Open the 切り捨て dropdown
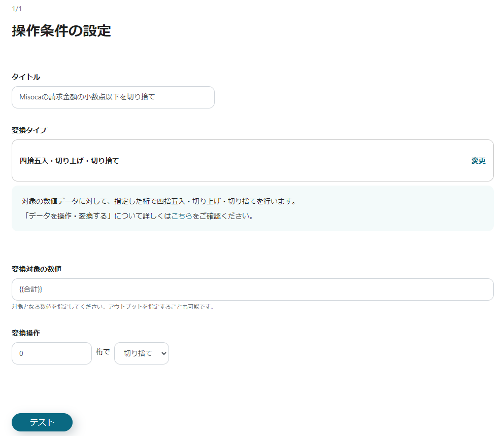Screen dimensions: 504x436 [x=142, y=353]
